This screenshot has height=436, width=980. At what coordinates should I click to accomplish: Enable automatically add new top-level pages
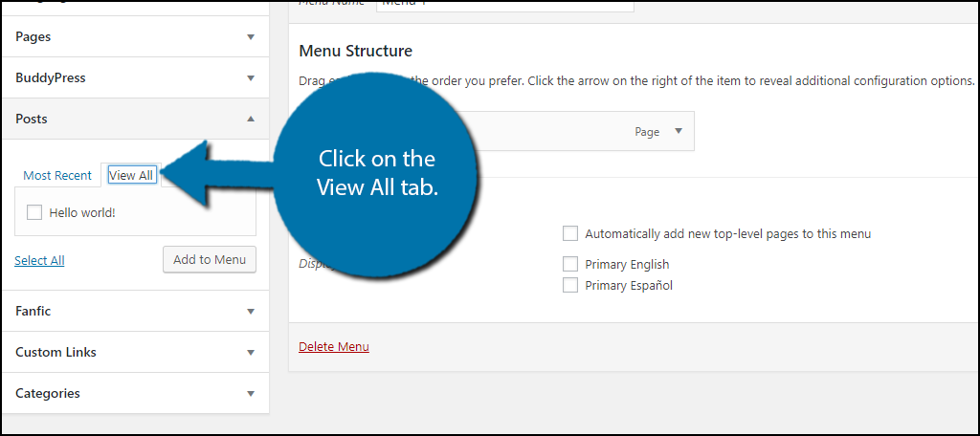[x=571, y=233]
